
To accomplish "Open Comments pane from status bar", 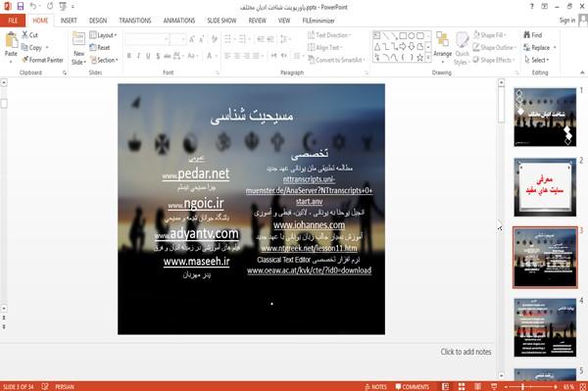I will [x=413, y=386].
